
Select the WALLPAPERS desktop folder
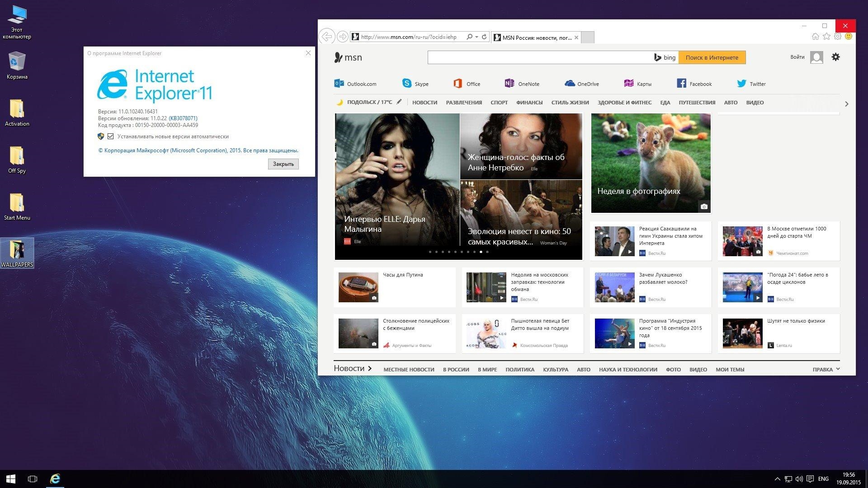(17, 253)
